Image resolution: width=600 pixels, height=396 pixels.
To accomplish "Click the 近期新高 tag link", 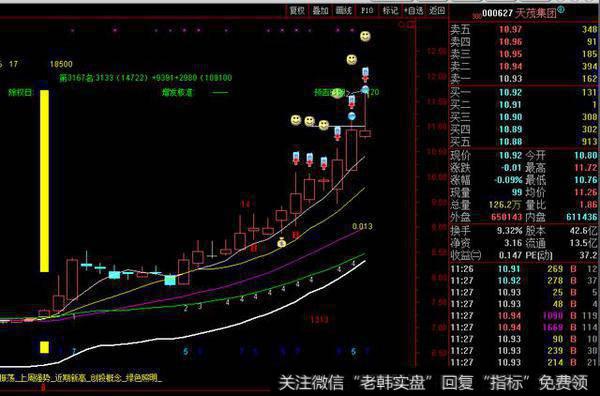I will tap(70, 378).
